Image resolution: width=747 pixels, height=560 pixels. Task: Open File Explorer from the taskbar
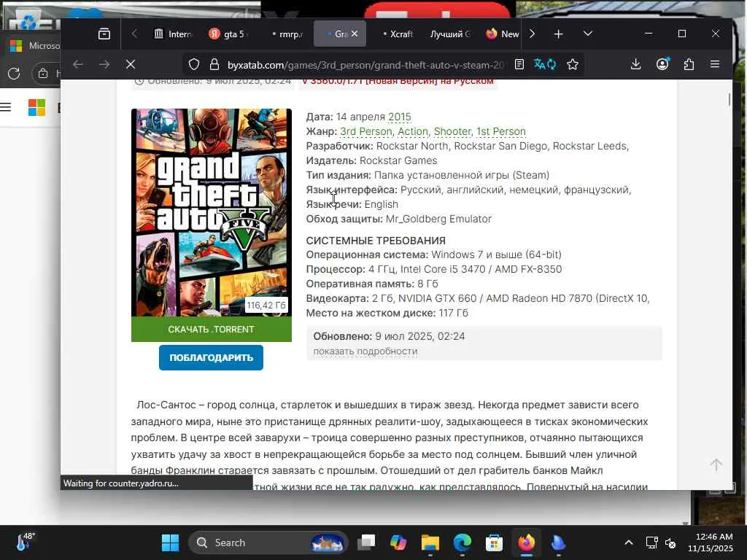[x=430, y=542]
